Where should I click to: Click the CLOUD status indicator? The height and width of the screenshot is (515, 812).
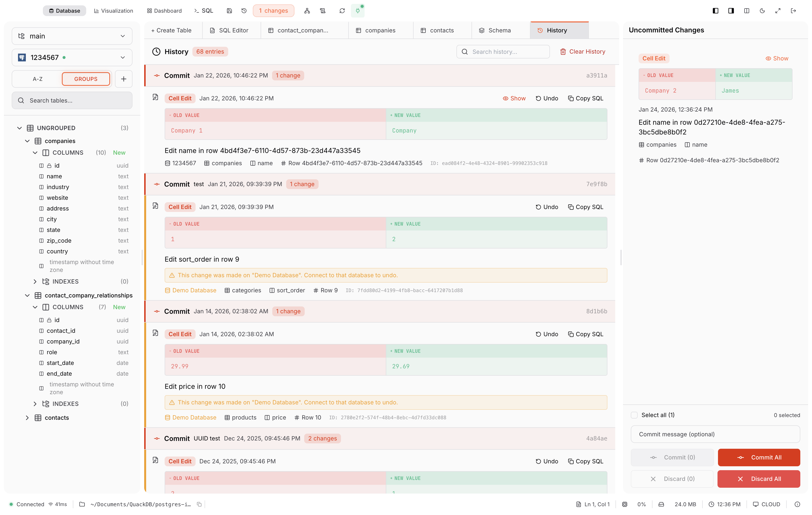(x=766, y=505)
